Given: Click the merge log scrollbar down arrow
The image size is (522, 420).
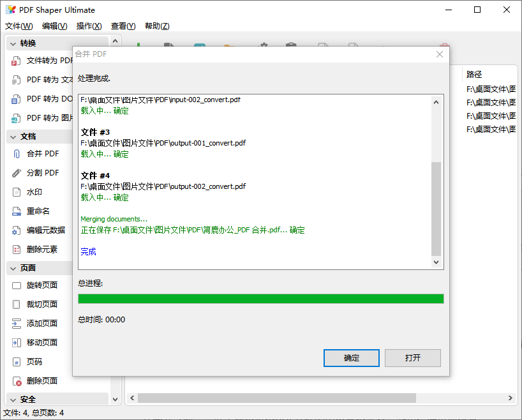Looking at the screenshot, I should 436,262.
